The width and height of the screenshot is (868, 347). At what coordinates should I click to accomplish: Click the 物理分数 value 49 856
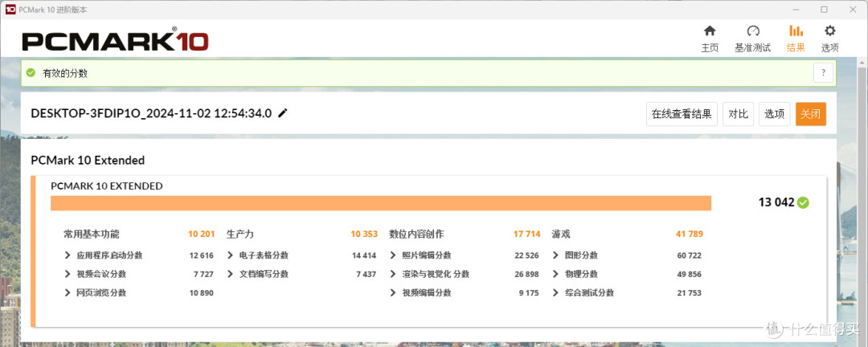pyautogui.click(x=690, y=274)
